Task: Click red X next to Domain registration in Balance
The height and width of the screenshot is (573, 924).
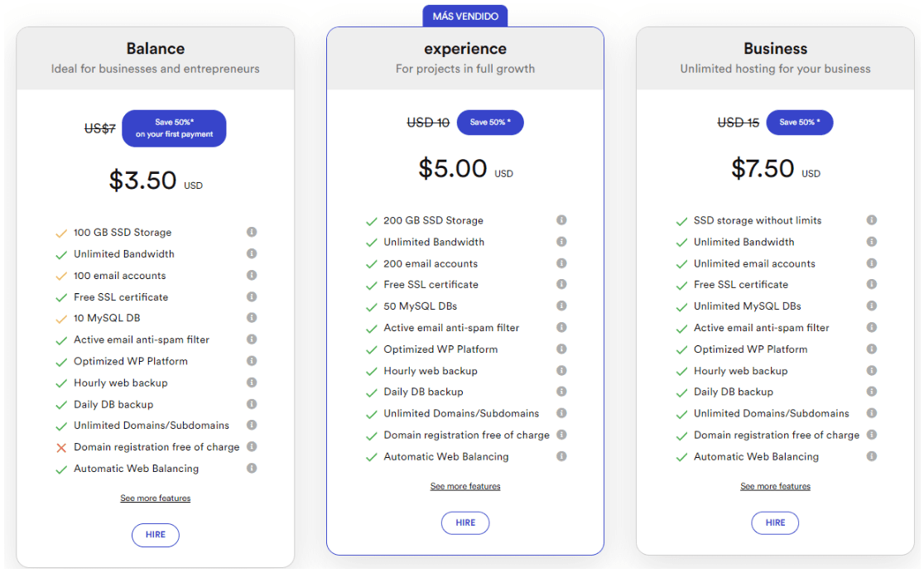Action: (61, 447)
